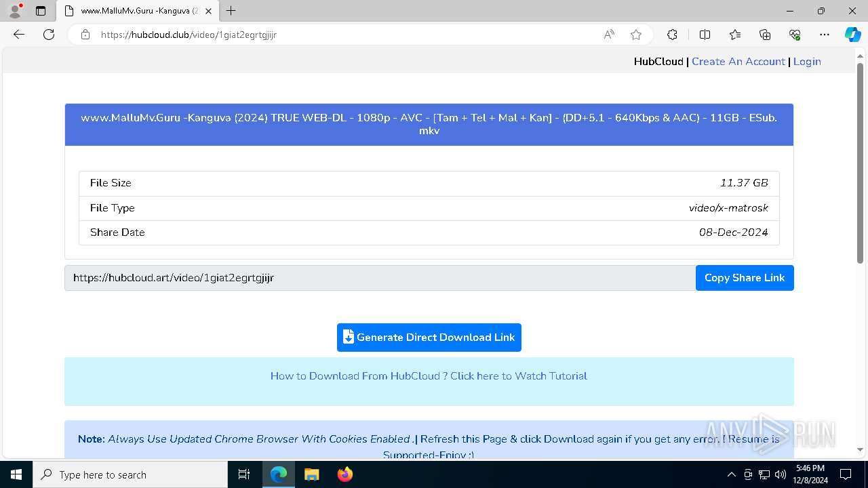Image resolution: width=868 pixels, height=488 pixels.
Task: Open the Collections icon
Action: click(765, 35)
